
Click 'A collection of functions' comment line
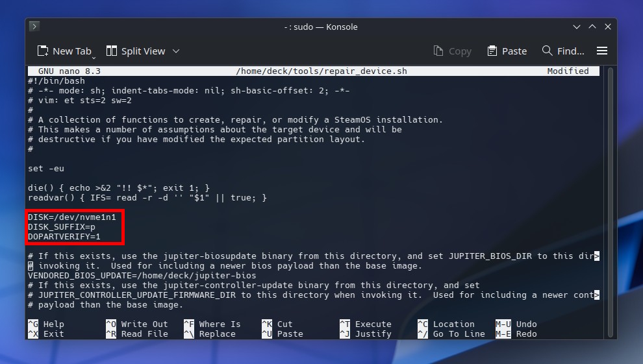tap(235, 120)
